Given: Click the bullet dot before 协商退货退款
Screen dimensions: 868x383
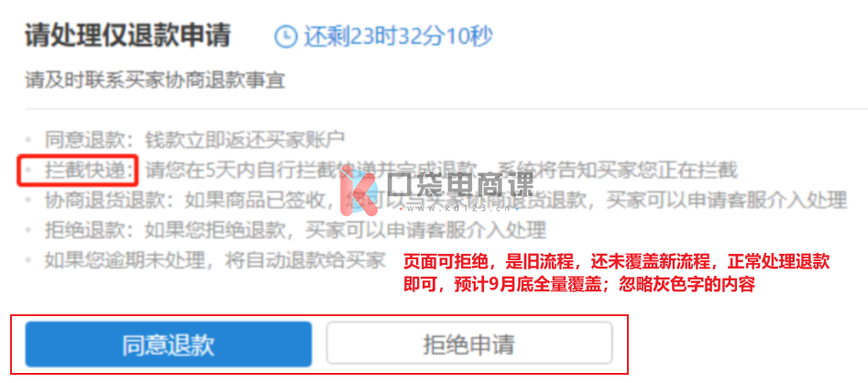Looking at the screenshot, I should [x=29, y=200].
